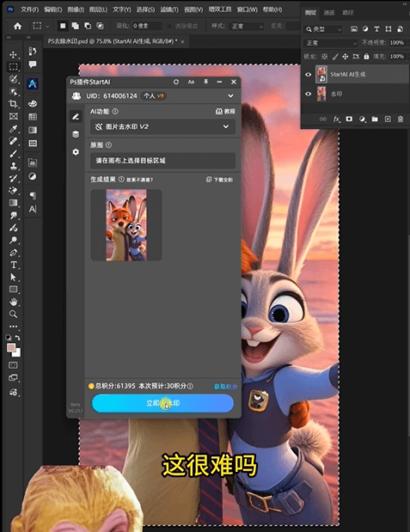The height and width of the screenshot is (532, 410).
Task: Delete layer with trash icon
Action: coord(401,119)
